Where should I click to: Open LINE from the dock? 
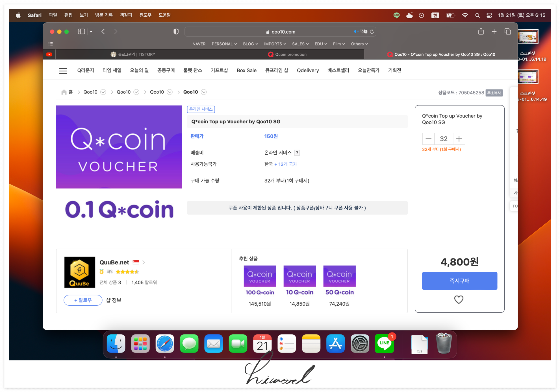pos(384,344)
